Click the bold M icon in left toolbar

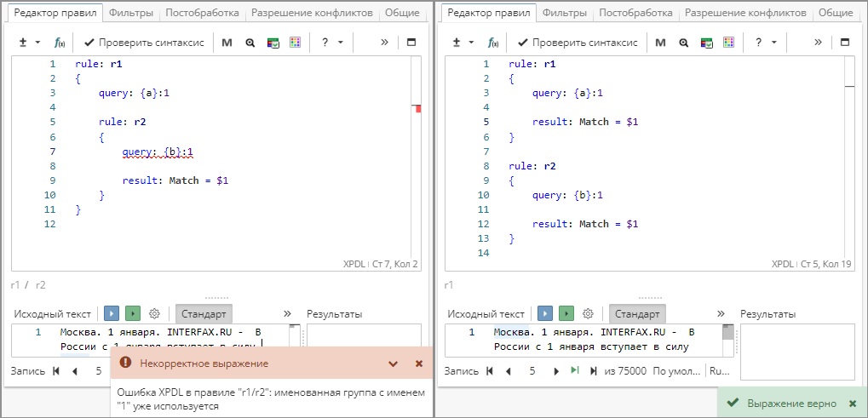[227, 43]
